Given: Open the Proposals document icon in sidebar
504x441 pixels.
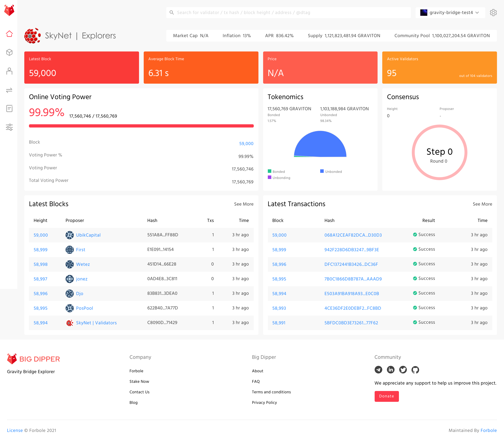Looking at the screenshot, I should [x=9, y=108].
